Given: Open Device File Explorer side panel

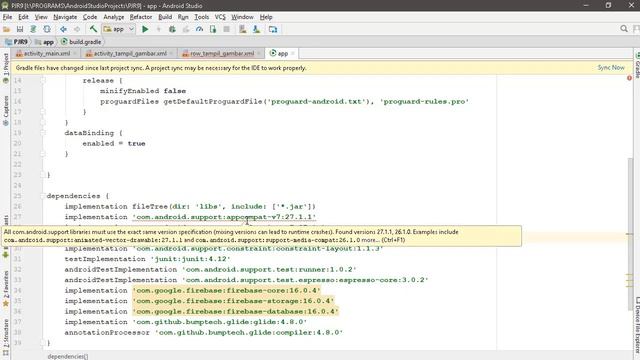Looking at the screenshot, I should click(637, 325).
